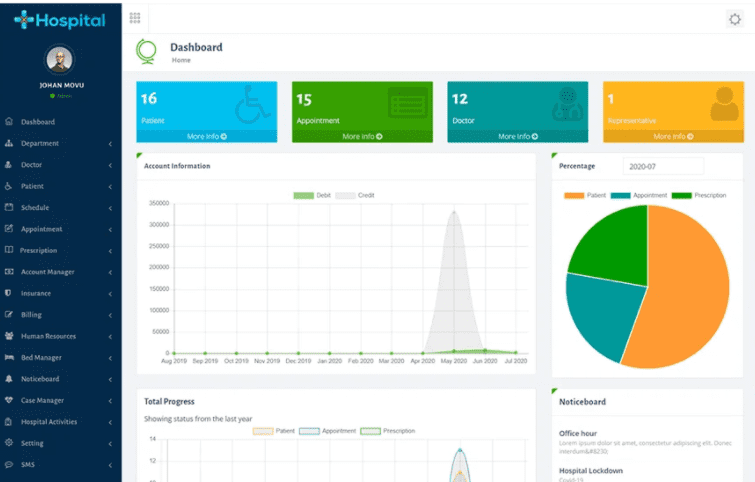Toggle Patient in Percentage pie legend
Image resolution: width=755 pixels, height=482 pixels.
(x=585, y=195)
